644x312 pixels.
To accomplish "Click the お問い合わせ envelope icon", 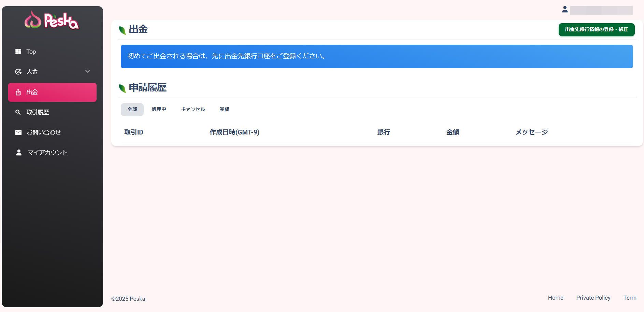I will tap(18, 132).
